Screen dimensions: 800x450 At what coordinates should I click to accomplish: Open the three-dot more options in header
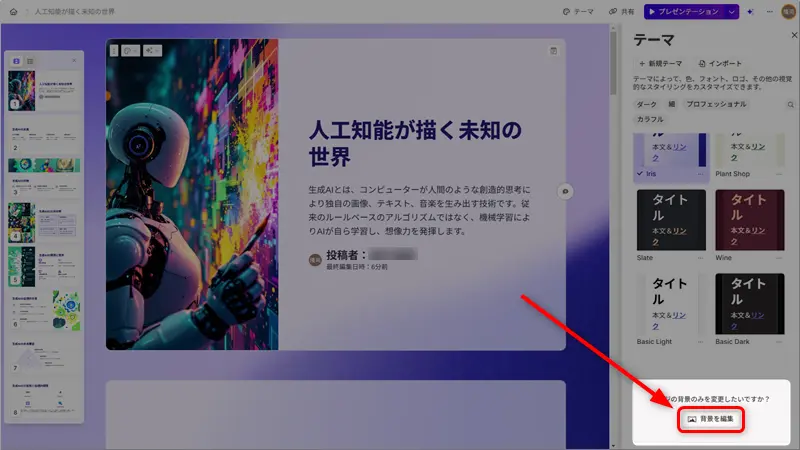(768, 11)
